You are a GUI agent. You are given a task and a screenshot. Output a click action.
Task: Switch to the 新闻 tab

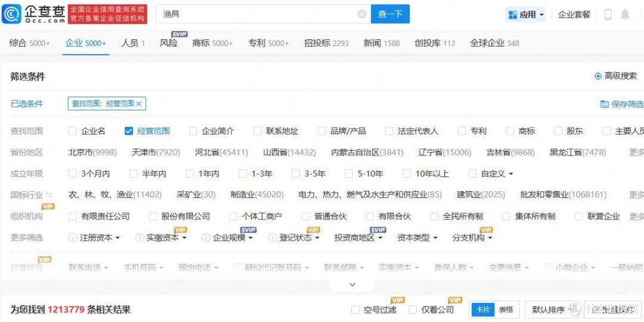tap(382, 43)
